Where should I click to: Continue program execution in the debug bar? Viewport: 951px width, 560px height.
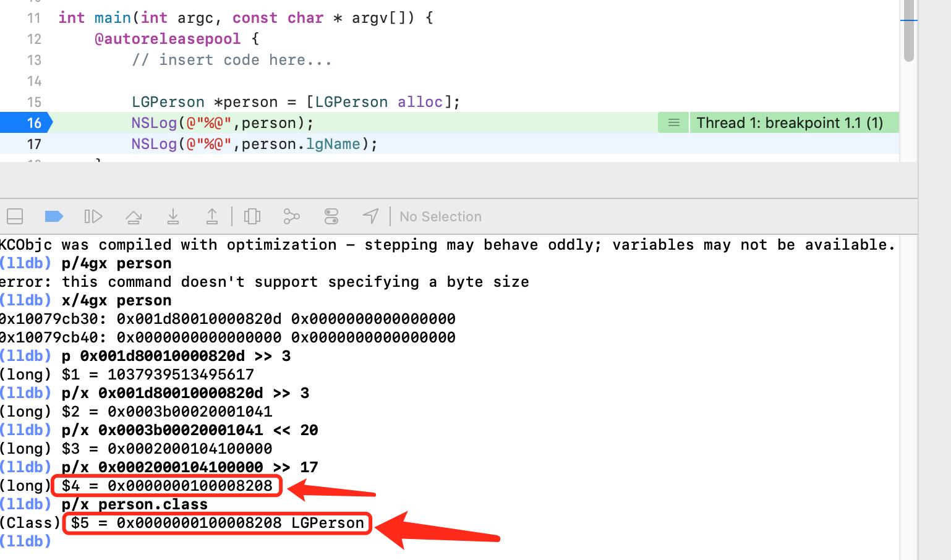93,216
